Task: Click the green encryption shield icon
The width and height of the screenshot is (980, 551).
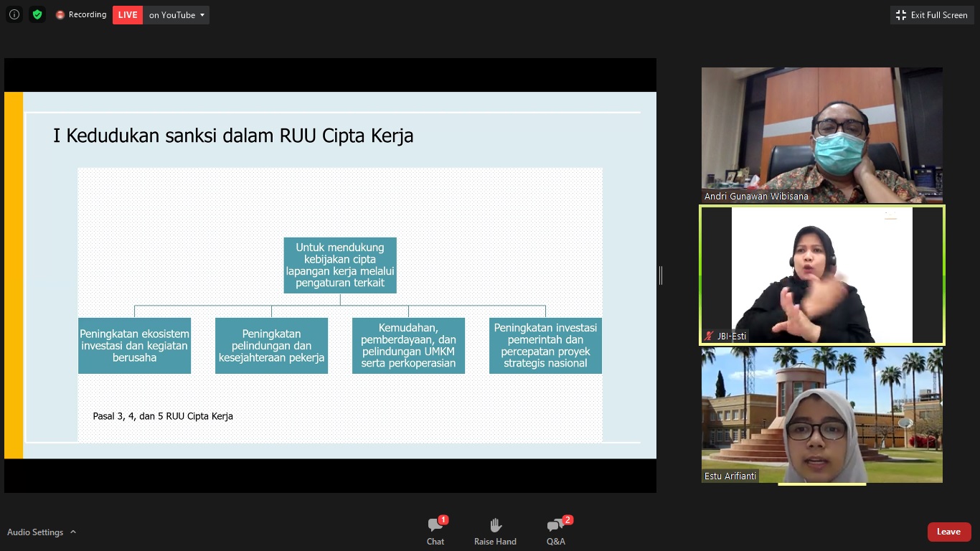Action: click(37, 14)
